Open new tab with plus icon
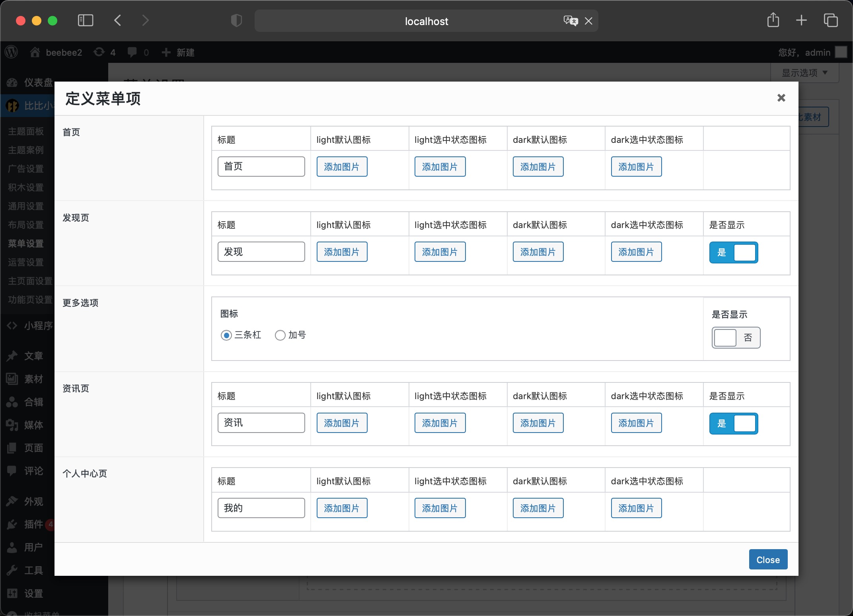The height and width of the screenshot is (616, 853). tap(801, 20)
